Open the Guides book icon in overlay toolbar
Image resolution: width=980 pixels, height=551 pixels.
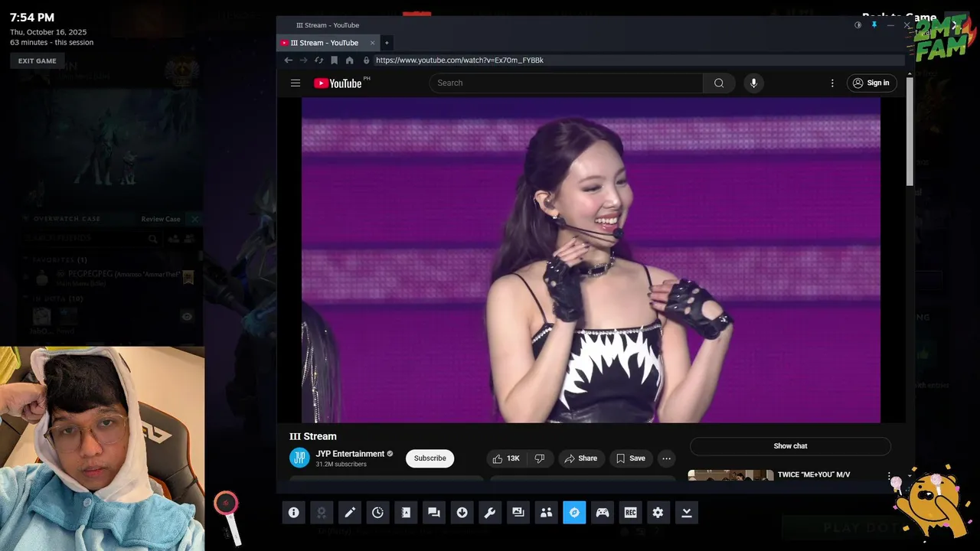click(406, 513)
